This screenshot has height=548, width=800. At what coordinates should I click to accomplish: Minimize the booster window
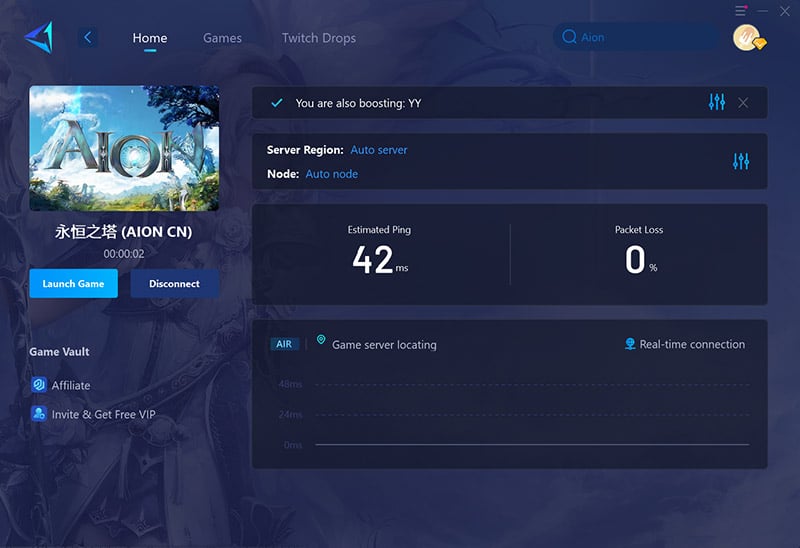[763, 11]
